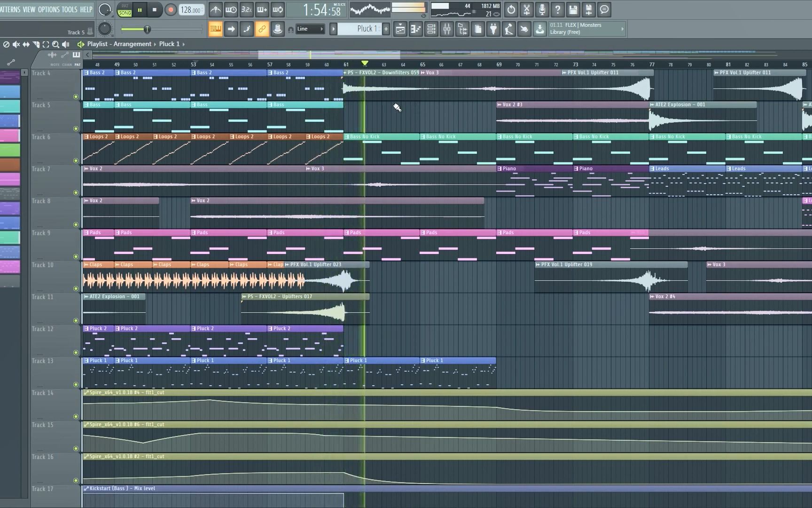Image resolution: width=812 pixels, height=508 pixels.
Task: Open the VIEW menu
Action: pyautogui.click(x=29, y=9)
